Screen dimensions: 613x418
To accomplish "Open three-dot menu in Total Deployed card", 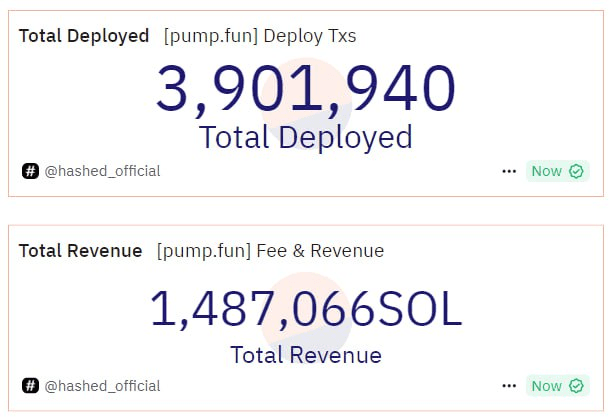I will click(x=509, y=171).
